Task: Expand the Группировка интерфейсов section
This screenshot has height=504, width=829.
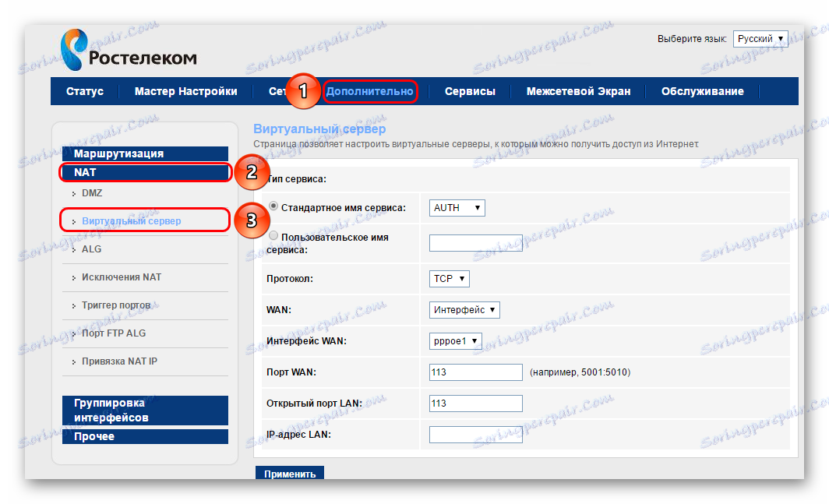Action: (145, 411)
